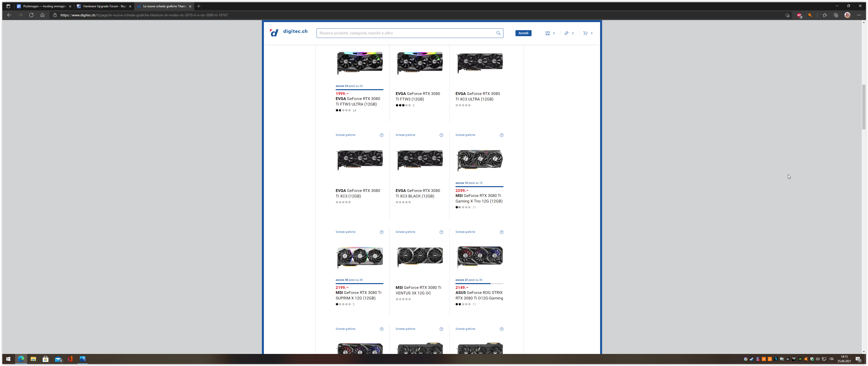This screenshot has width=868, height=366.
Task: Open the shopping cart icon
Action: [585, 33]
